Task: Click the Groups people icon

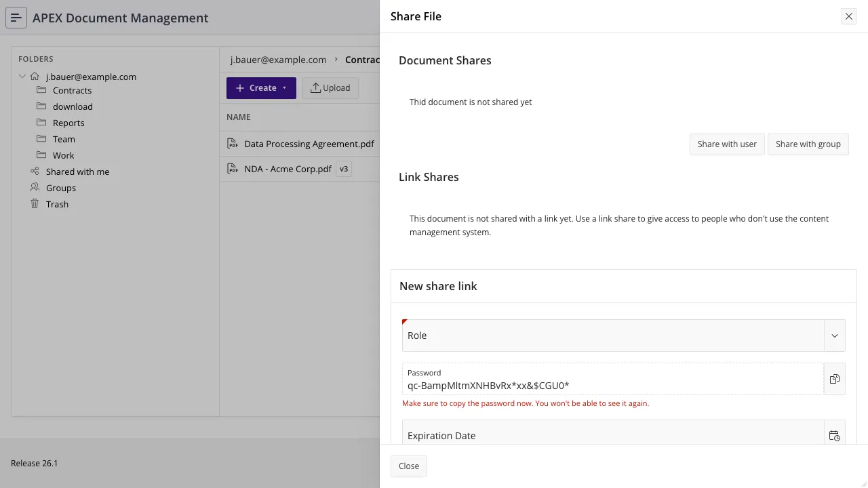Action: click(35, 188)
